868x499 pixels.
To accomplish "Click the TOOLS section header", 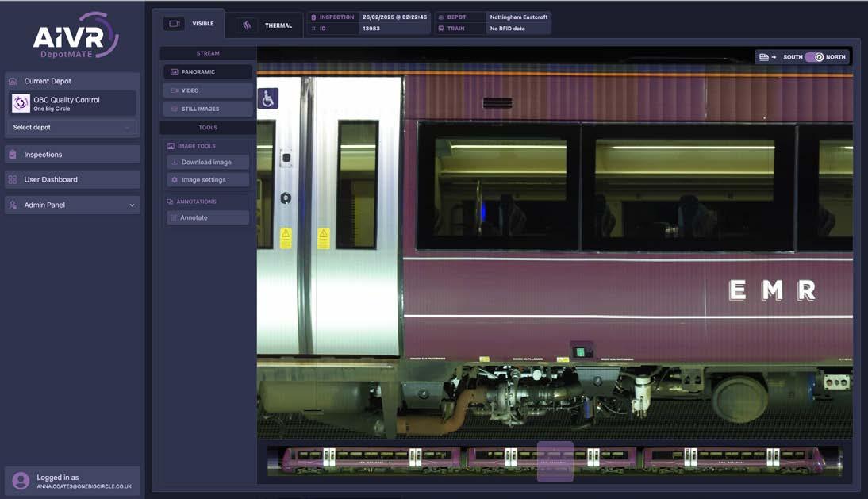I will (208, 127).
